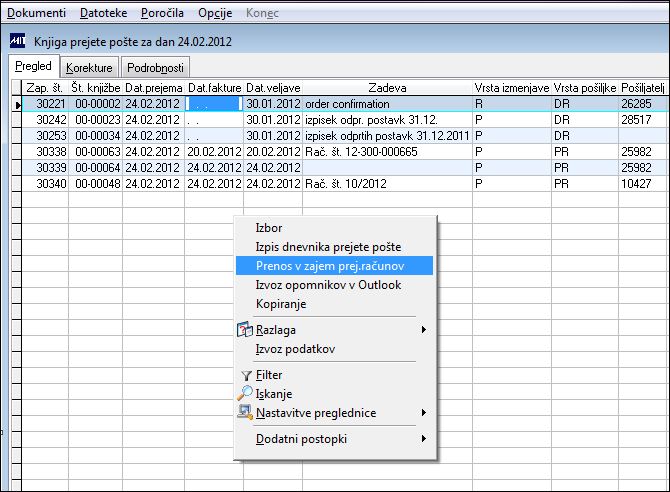Click the Nastavitve preglednice settings icon

(245, 412)
